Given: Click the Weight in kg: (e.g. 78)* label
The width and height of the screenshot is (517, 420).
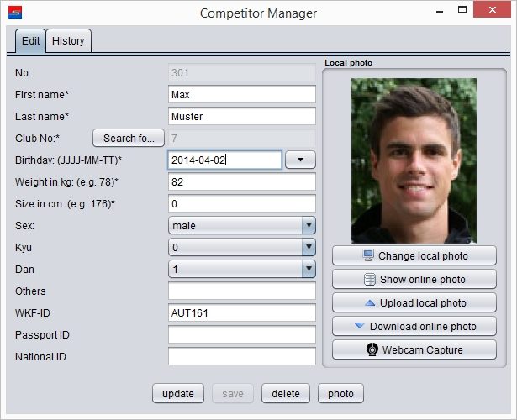Looking at the screenshot, I should [66, 181].
